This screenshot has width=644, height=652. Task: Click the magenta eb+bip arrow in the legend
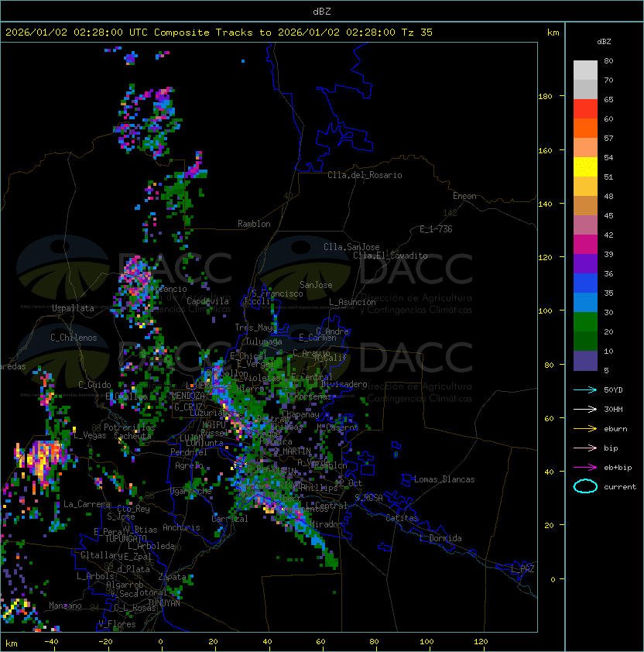pos(585,468)
